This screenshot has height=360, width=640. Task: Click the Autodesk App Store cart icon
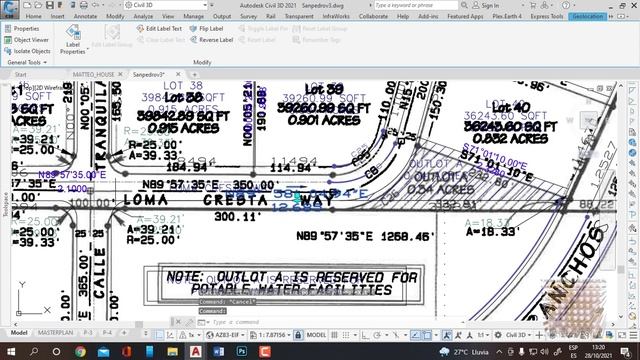533,5
